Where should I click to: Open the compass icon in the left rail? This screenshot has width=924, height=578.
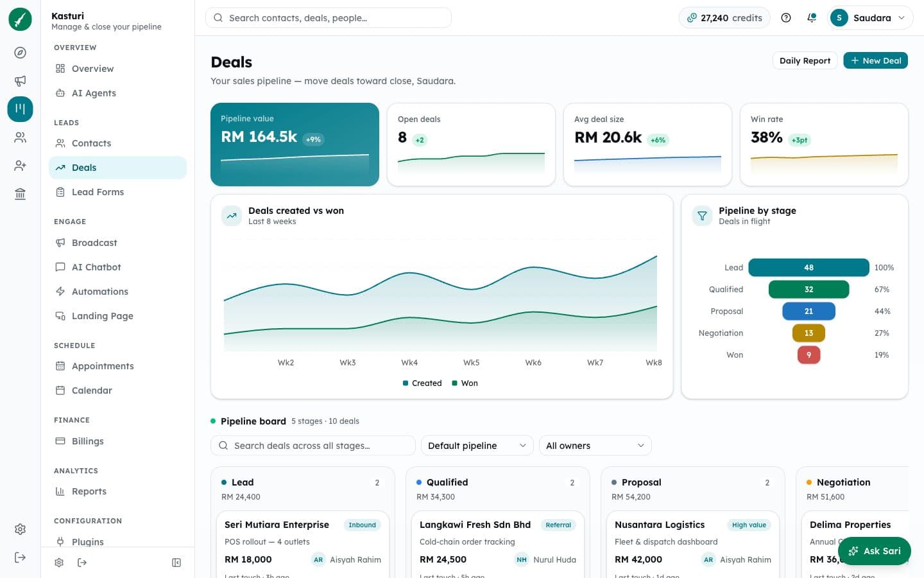(x=20, y=53)
